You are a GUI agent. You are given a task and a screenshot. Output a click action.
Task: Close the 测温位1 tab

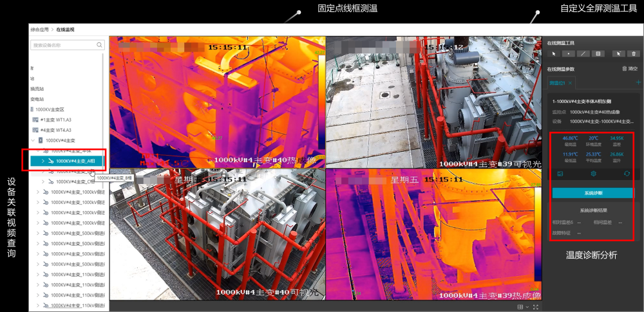[570, 83]
